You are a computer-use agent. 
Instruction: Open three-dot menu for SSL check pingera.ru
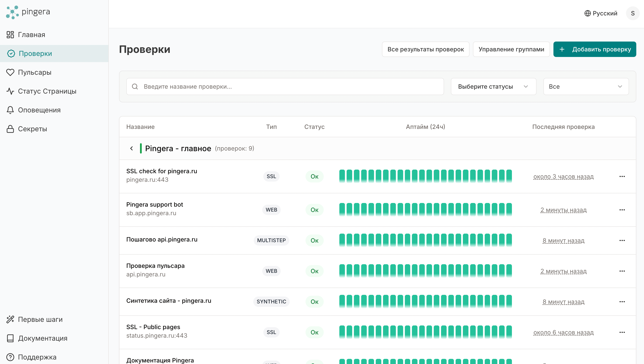click(622, 176)
